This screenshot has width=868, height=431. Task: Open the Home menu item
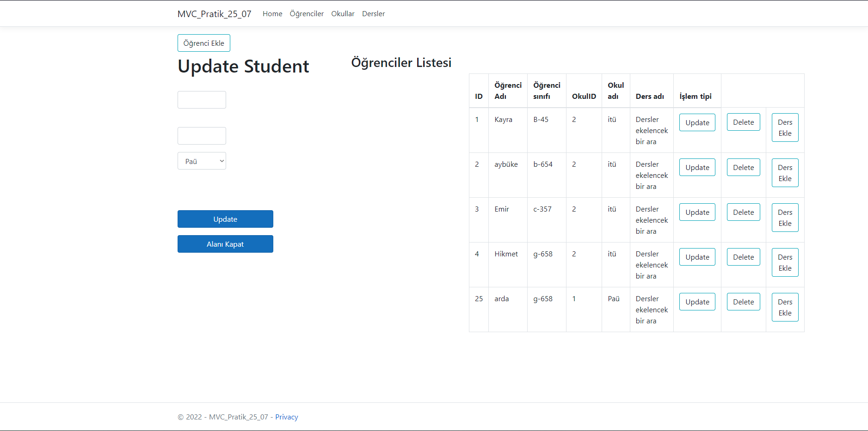click(x=272, y=13)
